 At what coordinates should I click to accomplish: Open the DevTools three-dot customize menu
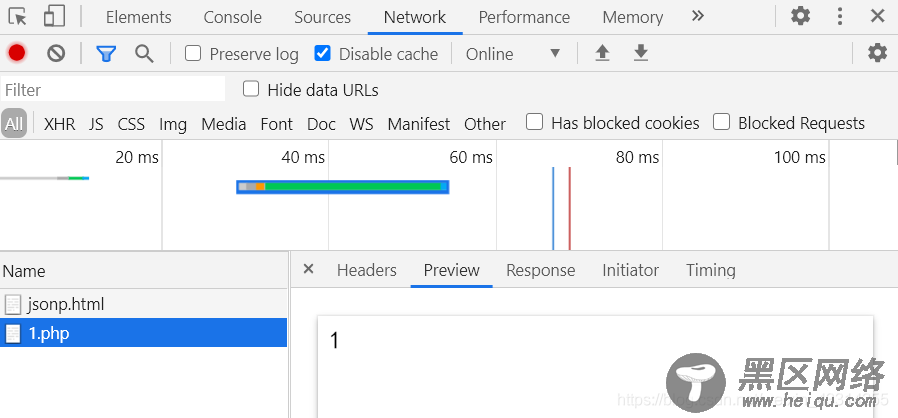pyautogui.click(x=840, y=17)
